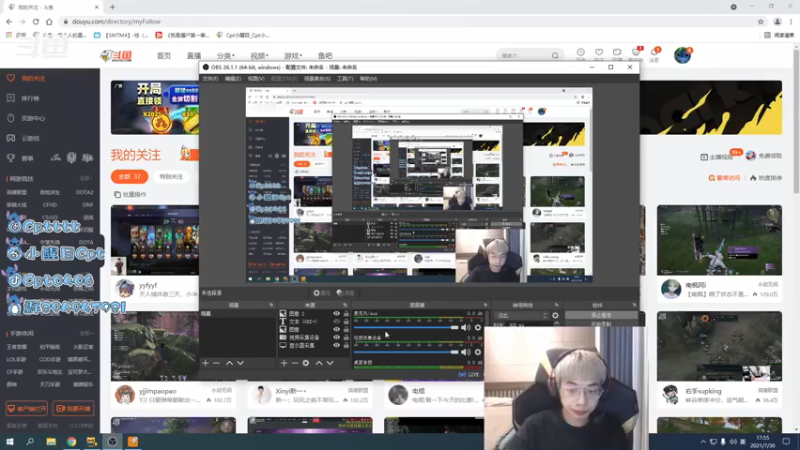800x450 pixels.
Task: Move source down in OBS Sources panel
Action: click(330, 363)
